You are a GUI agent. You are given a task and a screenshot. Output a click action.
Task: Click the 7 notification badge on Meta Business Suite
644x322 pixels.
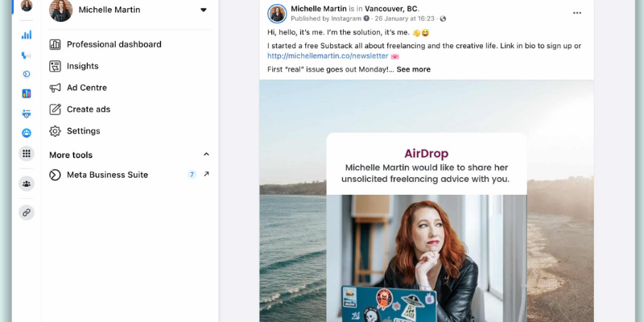(x=192, y=175)
